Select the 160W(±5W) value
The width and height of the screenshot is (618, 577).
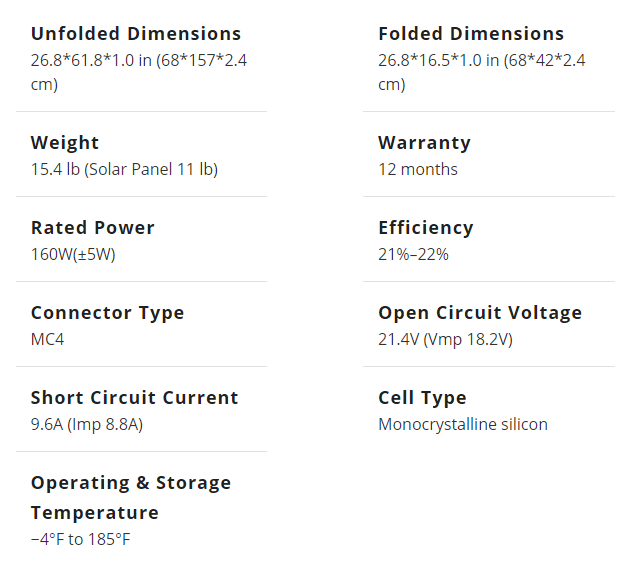pyautogui.click(x=73, y=254)
